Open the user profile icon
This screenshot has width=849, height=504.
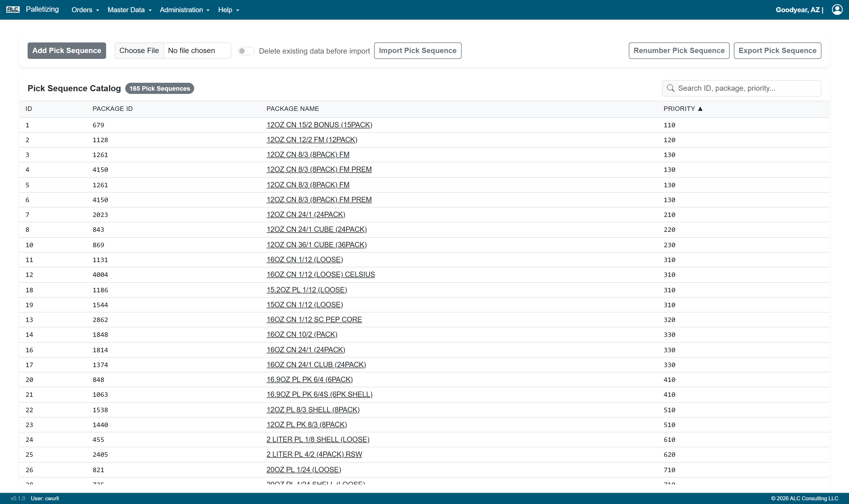coord(837,10)
